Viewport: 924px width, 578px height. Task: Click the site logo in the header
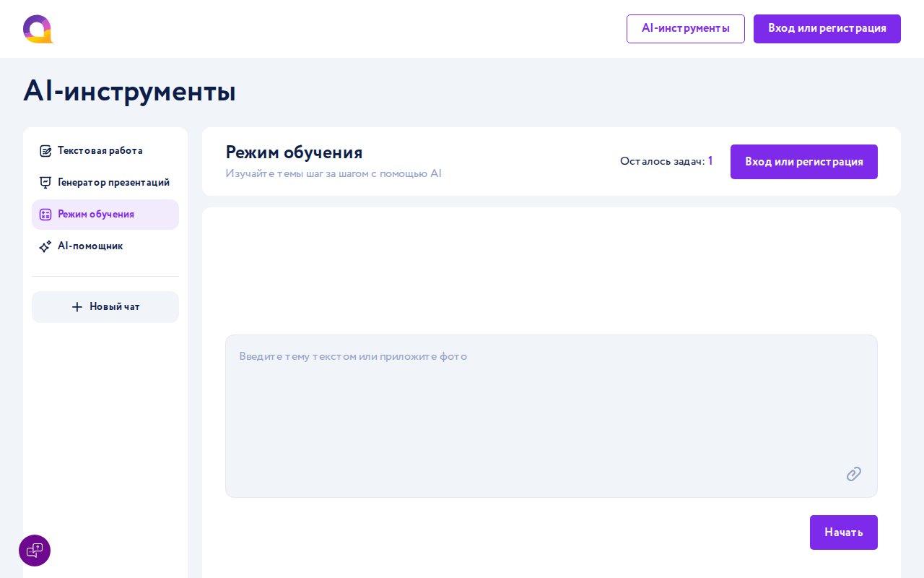38,29
